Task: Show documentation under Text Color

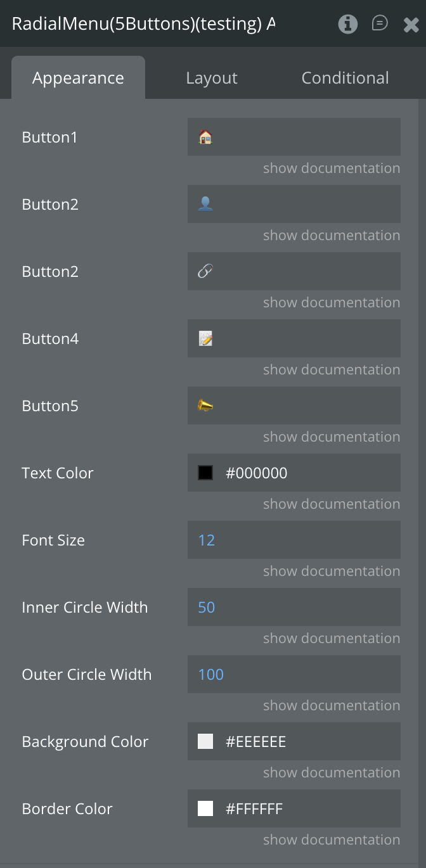Action: tap(332, 504)
